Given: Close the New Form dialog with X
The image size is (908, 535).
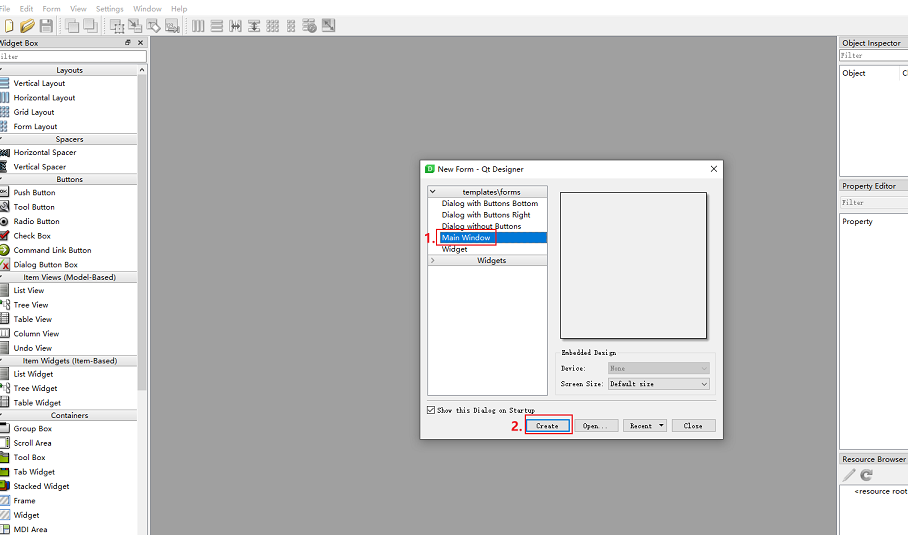Looking at the screenshot, I should [x=713, y=169].
